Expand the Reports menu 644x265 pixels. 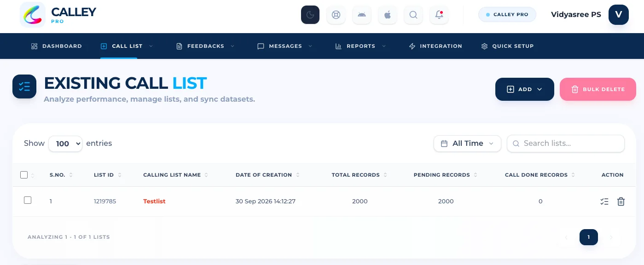tap(360, 46)
